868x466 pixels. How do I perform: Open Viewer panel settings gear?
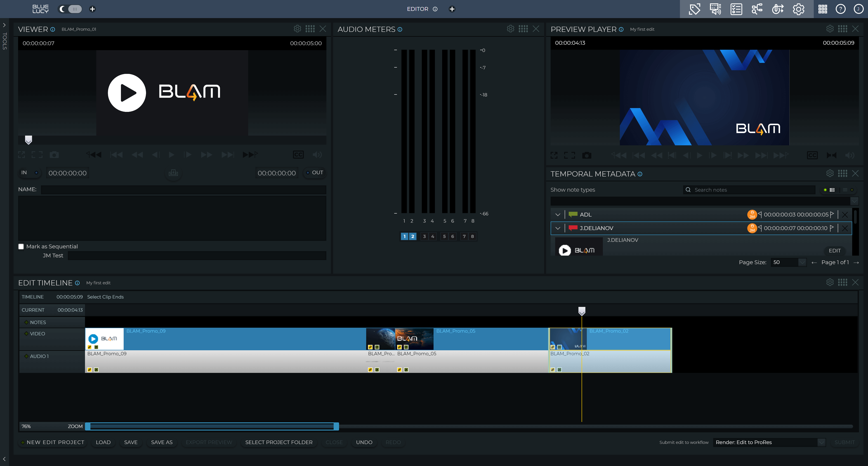coord(297,29)
